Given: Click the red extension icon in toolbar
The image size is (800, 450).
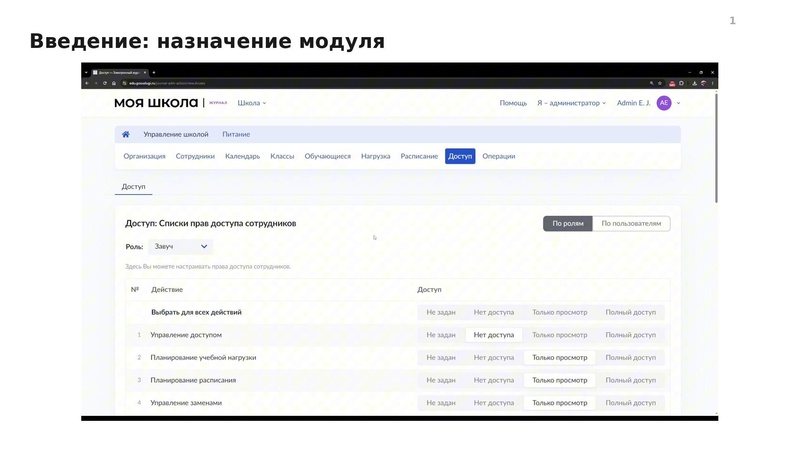Looking at the screenshot, I should pyautogui.click(x=672, y=83).
